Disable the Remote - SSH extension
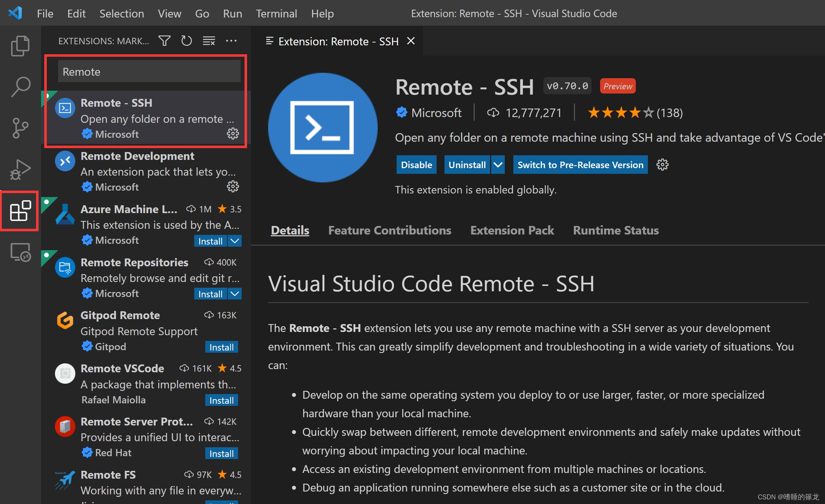 coord(416,165)
